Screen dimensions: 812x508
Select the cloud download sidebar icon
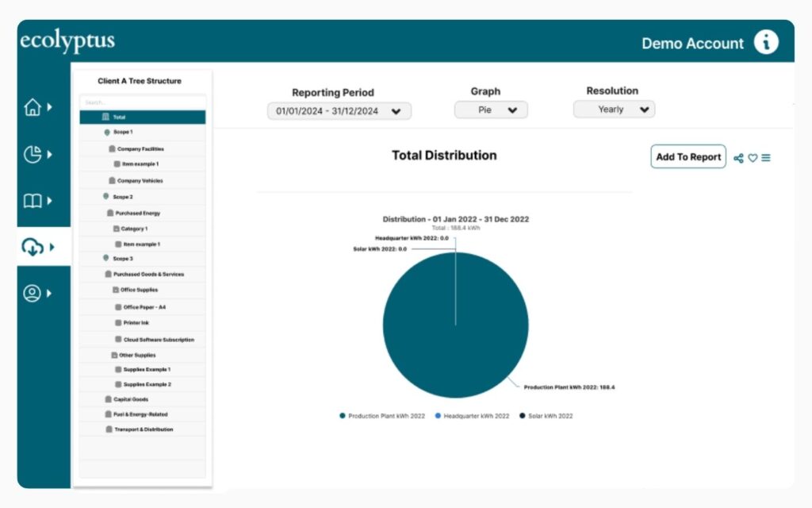(33, 247)
